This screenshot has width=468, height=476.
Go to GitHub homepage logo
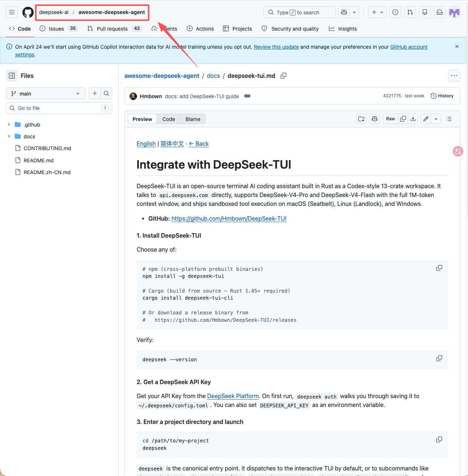[x=28, y=12]
